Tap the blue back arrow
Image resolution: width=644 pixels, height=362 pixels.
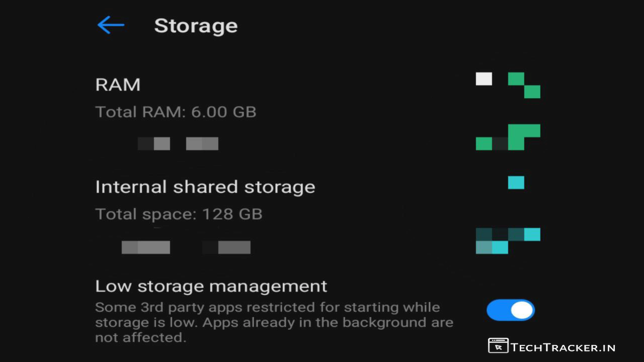111,25
